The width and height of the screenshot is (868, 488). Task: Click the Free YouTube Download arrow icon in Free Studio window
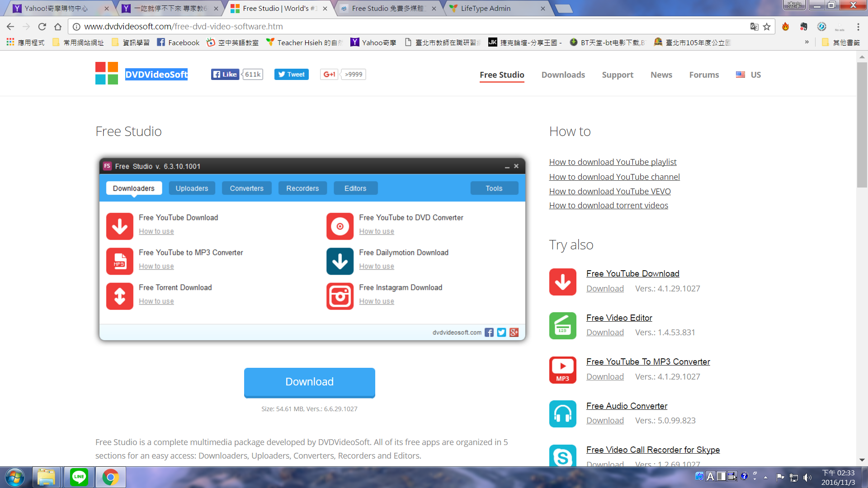(120, 226)
